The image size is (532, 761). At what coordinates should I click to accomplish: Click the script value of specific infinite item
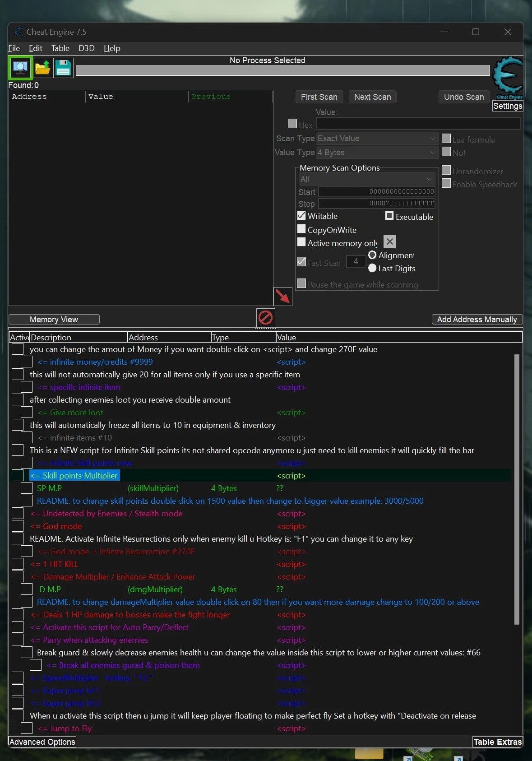291,387
